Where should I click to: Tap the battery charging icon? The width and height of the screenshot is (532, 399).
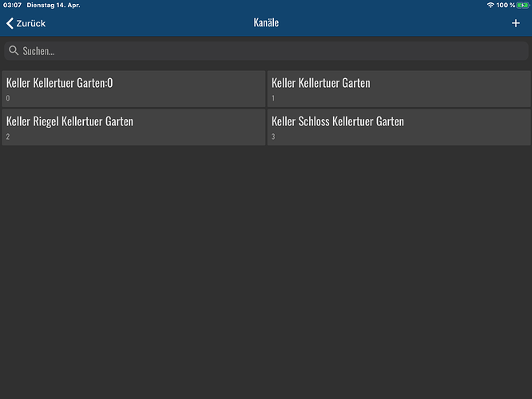pos(523,6)
